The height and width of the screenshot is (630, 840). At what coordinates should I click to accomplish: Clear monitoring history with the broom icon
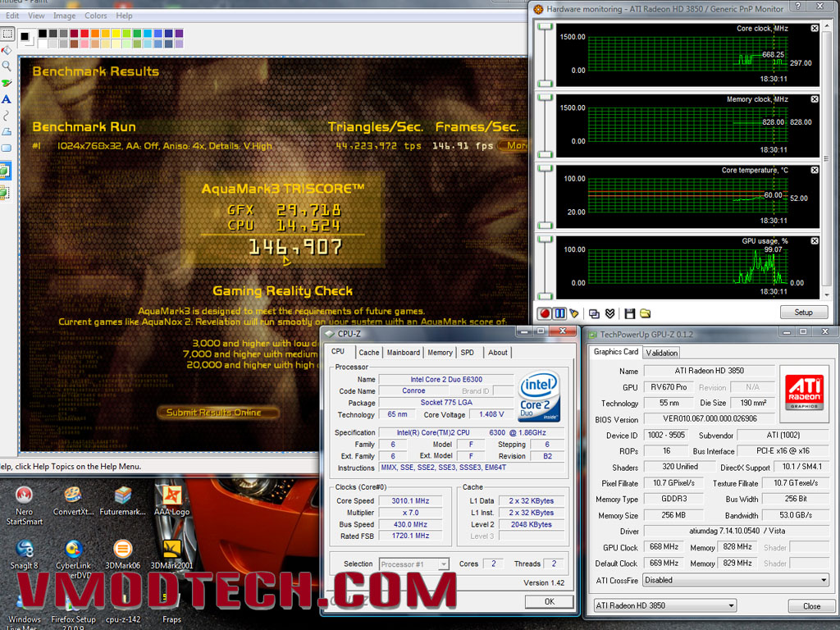[x=574, y=313]
